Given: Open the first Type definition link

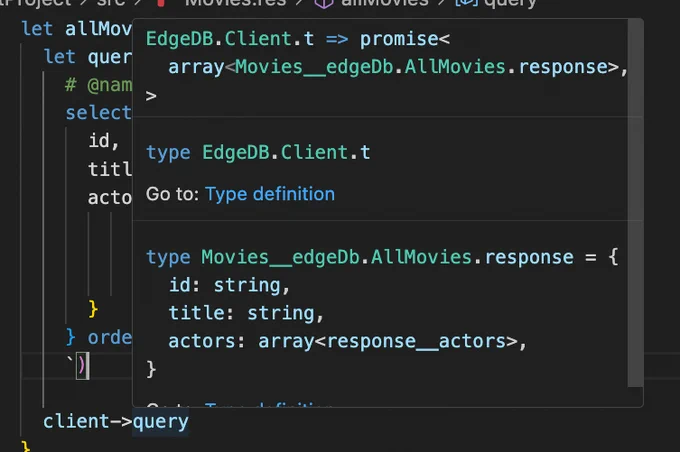Looking at the screenshot, I should (x=270, y=194).
